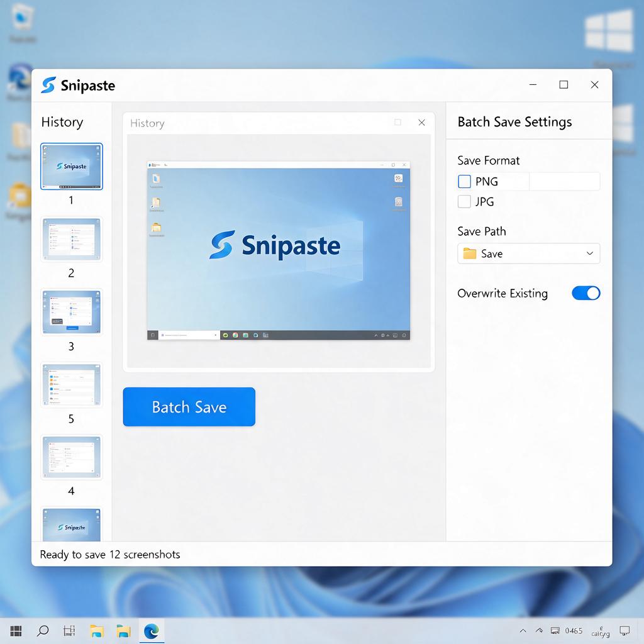Click the "History" heading in the left sidebar
This screenshot has height=644, width=644.
62,122
